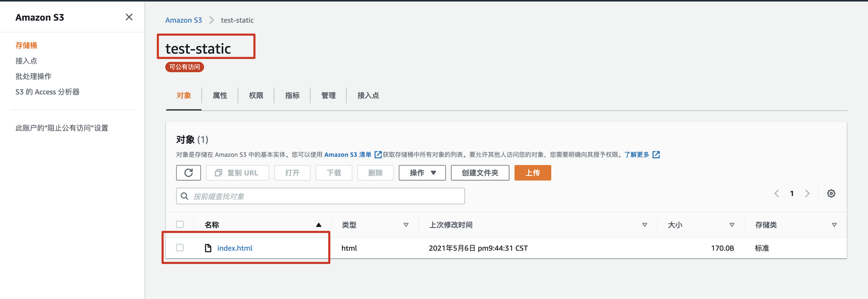Switch to the 属性 tab
This screenshot has width=868, height=299.
tap(220, 95)
